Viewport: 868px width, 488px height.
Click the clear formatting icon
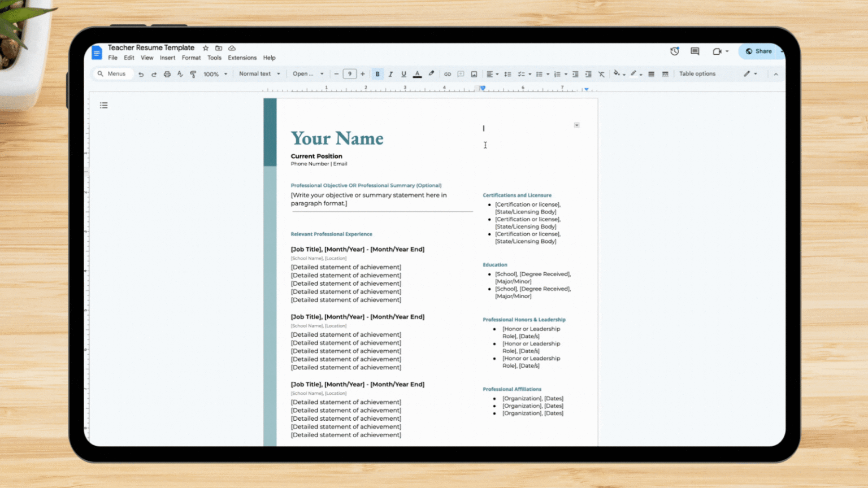click(601, 74)
